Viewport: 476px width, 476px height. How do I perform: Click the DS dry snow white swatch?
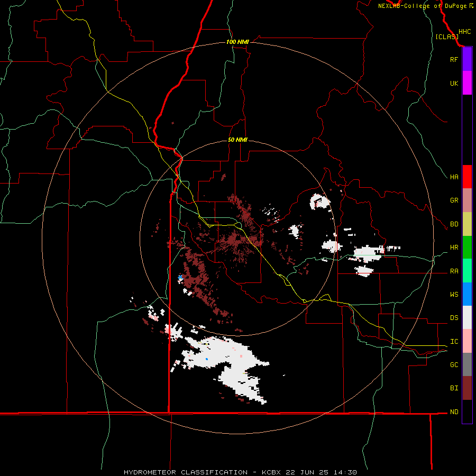(467, 317)
